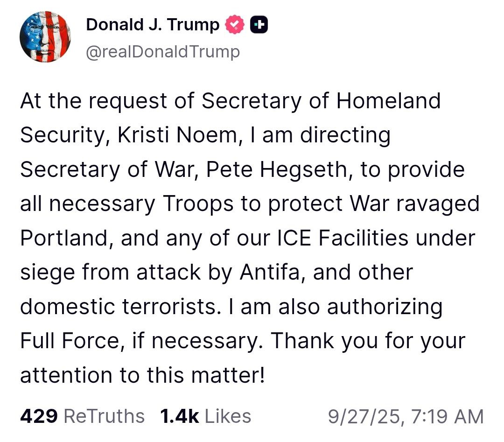Click the ReTruths label text

click(x=104, y=416)
